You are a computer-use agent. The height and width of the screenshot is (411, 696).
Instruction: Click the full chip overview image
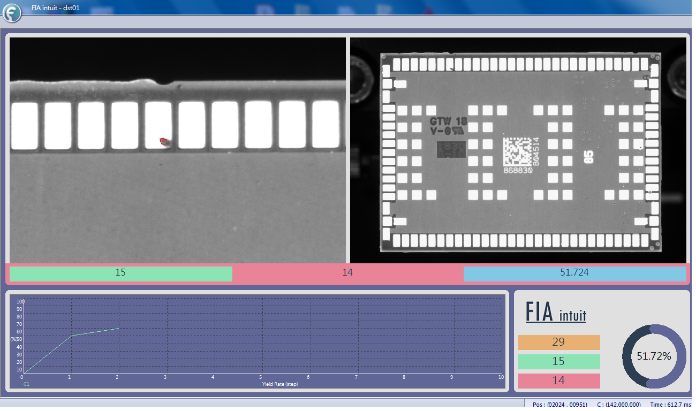517,150
